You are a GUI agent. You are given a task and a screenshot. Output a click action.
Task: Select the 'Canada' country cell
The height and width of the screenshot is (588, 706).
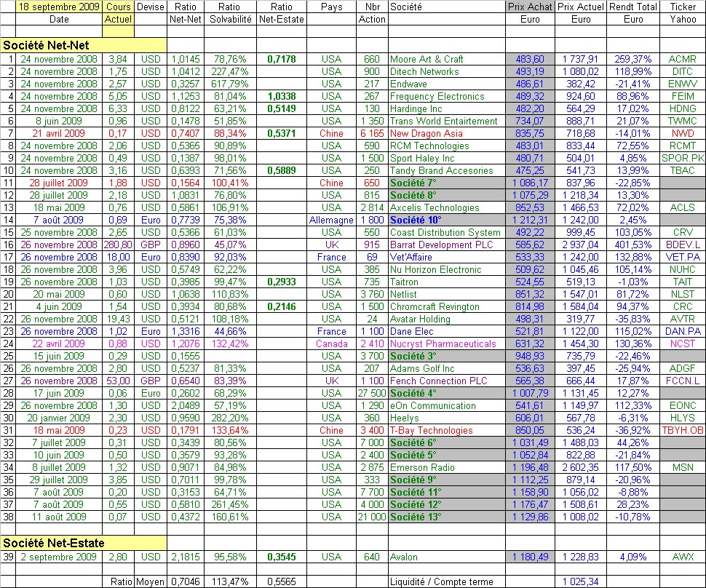tap(331, 344)
